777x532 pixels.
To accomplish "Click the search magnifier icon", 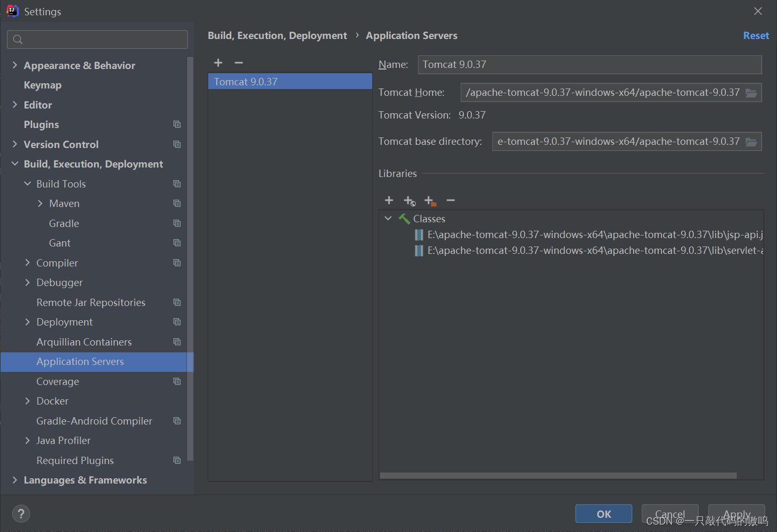I will (x=18, y=40).
